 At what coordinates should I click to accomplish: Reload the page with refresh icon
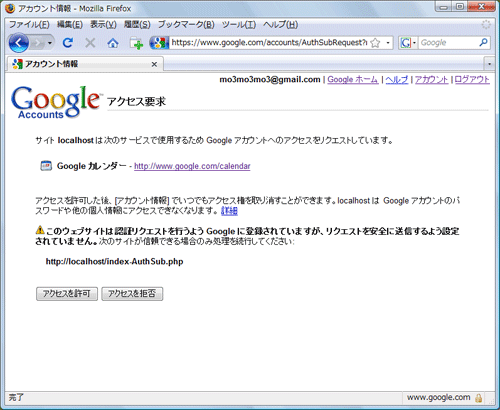tap(68, 43)
